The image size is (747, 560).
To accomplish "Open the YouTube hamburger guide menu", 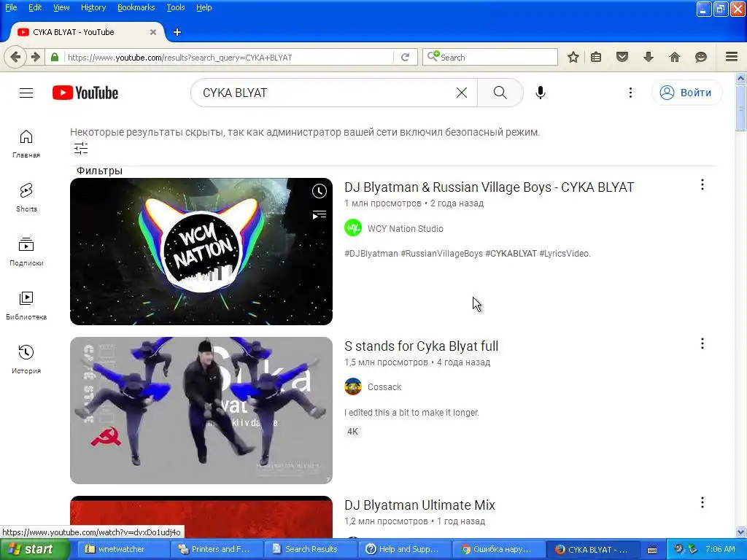I will coord(26,93).
